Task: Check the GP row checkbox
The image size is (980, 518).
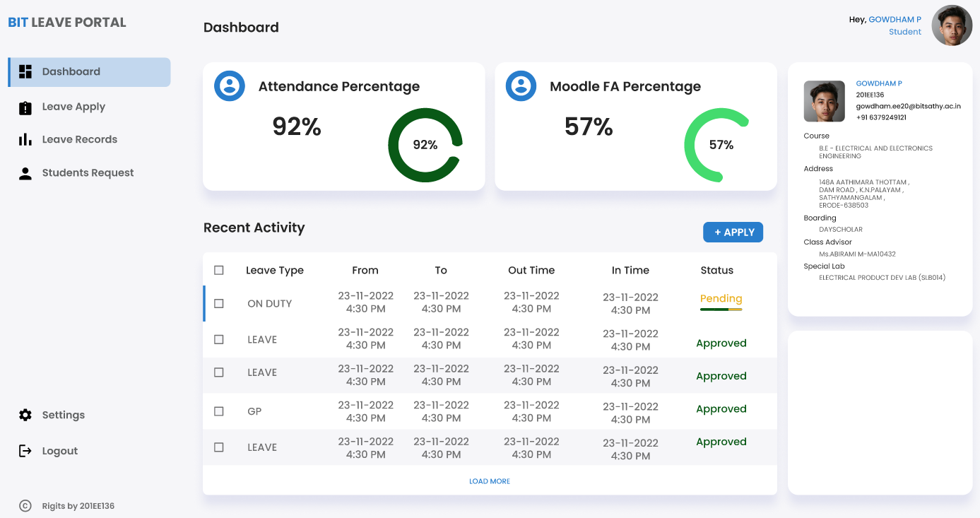Action: [219, 411]
